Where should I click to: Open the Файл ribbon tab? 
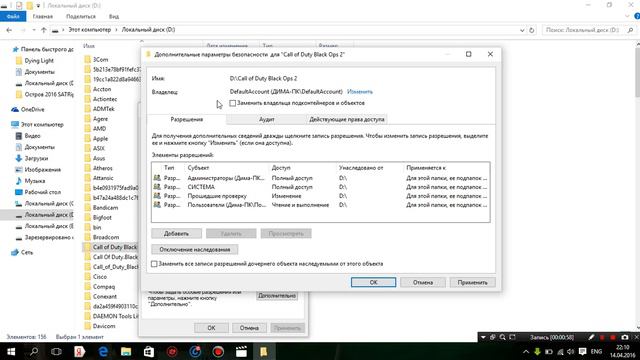[13, 16]
